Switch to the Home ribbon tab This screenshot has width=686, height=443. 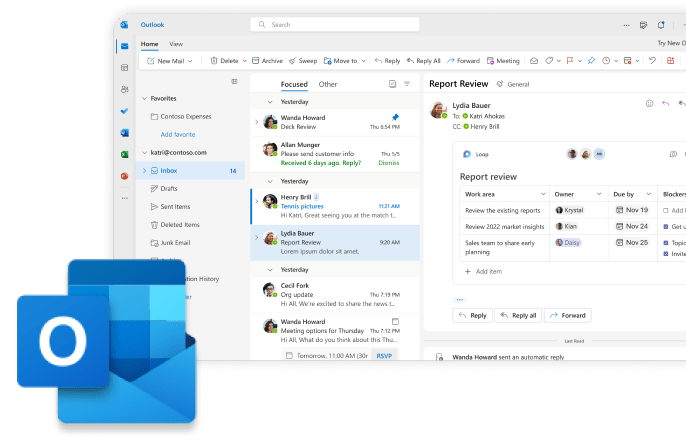pyautogui.click(x=150, y=44)
